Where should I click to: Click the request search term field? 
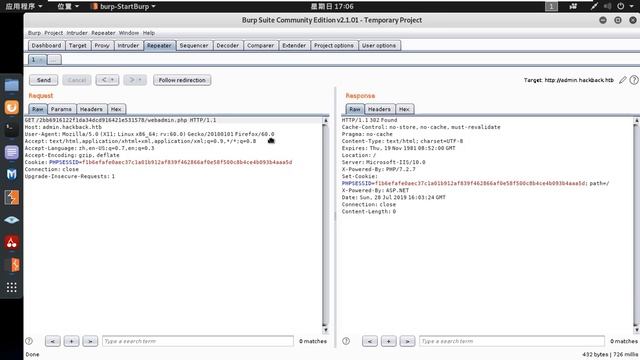coord(198,341)
